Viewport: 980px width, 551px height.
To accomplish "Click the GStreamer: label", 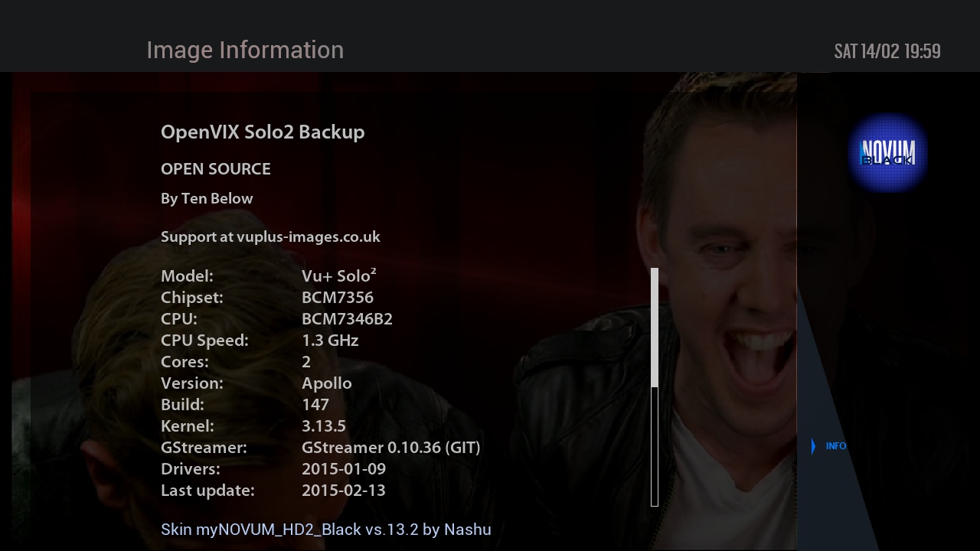I will 204,448.
